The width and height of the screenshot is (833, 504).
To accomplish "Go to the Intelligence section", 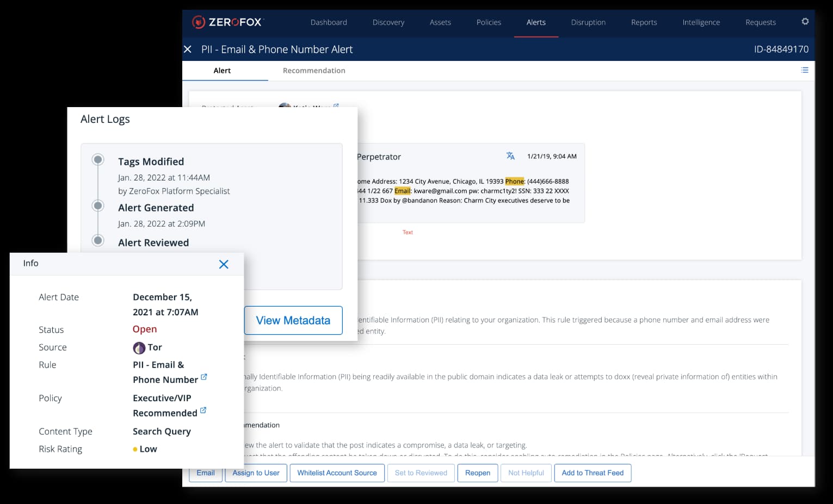I will 701,22.
